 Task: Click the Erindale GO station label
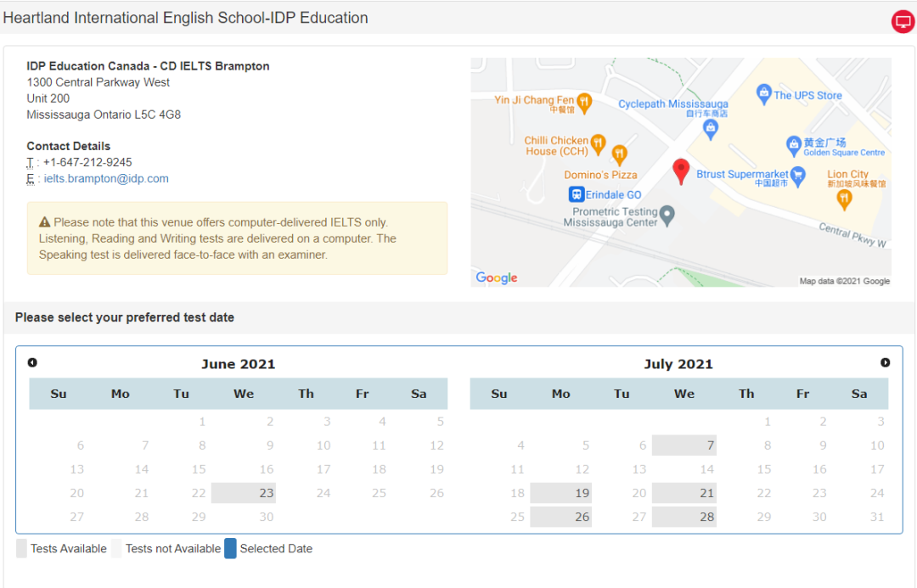(x=614, y=194)
